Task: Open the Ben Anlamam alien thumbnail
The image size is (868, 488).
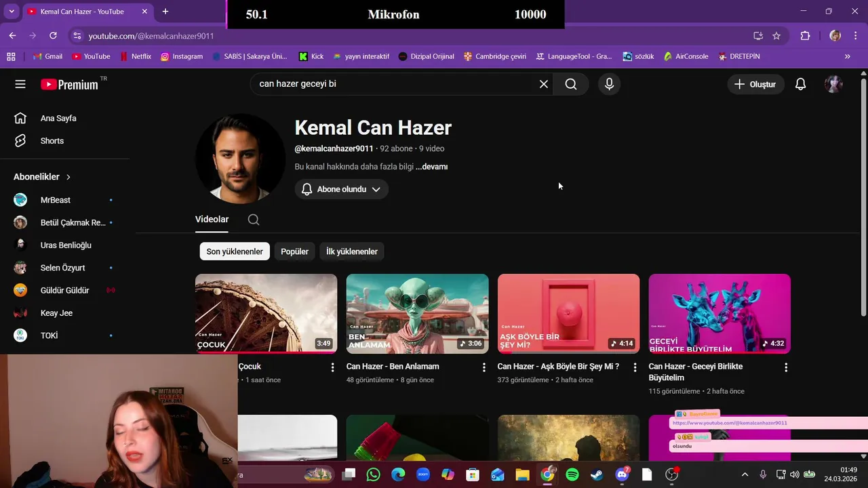Action: tap(417, 314)
